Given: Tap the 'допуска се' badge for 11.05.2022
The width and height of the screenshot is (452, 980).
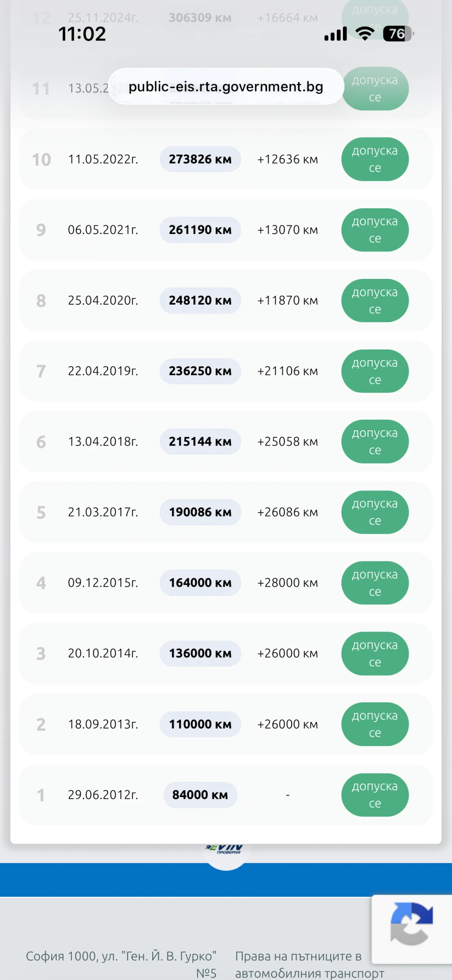Looking at the screenshot, I should [375, 159].
